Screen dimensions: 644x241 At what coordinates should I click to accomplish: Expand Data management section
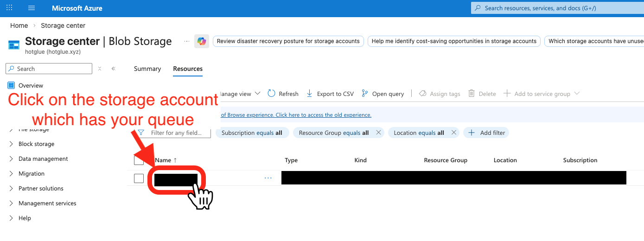pos(43,159)
